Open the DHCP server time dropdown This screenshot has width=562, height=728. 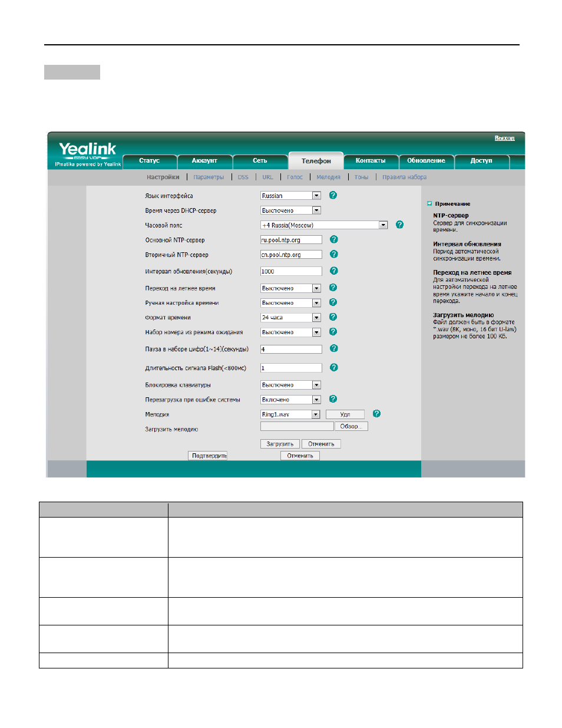click(290, 210)
